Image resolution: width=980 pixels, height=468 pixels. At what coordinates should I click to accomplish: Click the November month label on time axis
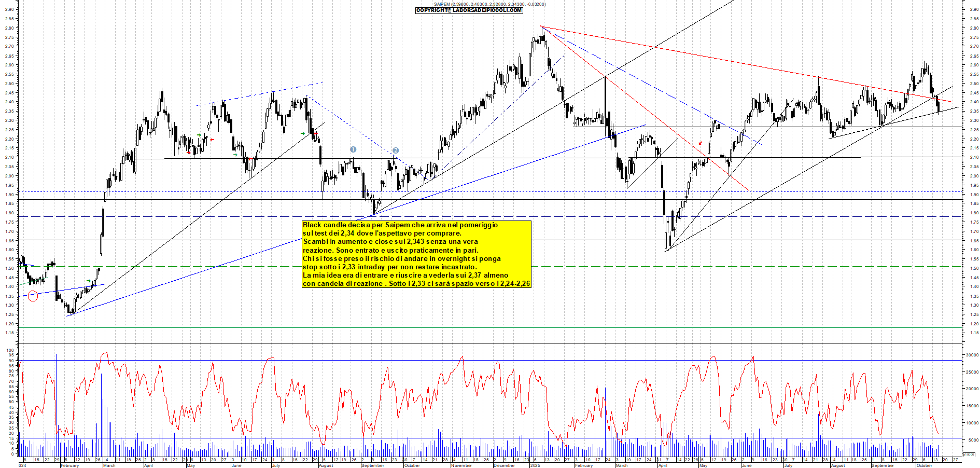click(x=461, y=465)
